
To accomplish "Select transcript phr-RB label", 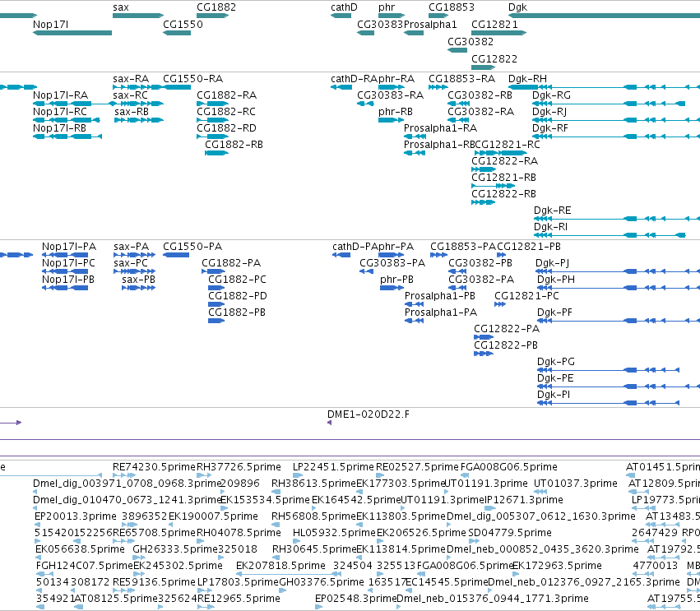I will coord(396,112).
